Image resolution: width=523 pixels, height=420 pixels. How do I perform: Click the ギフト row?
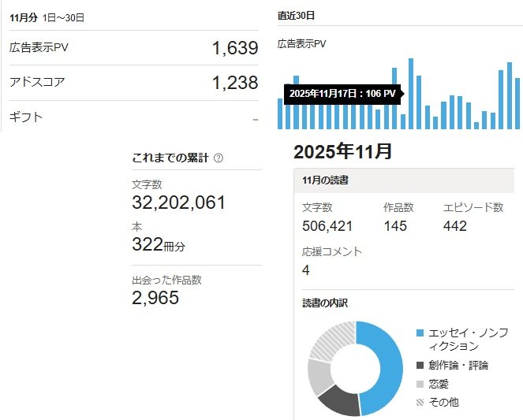pyautogui.click(x=133, y=117)
